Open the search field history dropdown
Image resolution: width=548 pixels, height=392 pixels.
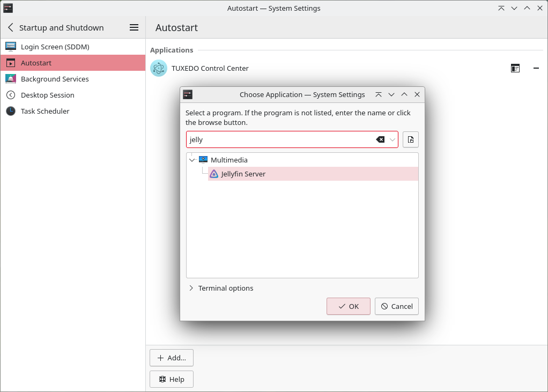pos(392,139)
